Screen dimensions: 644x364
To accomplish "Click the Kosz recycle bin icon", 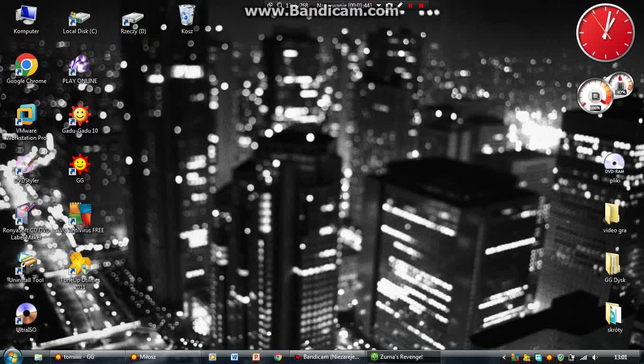I will point(187,16).
